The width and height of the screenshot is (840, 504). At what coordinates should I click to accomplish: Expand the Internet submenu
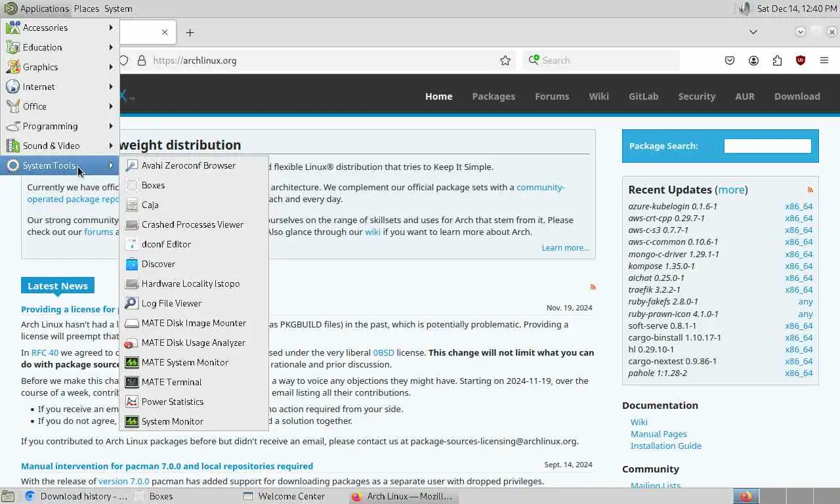point(60,87)
